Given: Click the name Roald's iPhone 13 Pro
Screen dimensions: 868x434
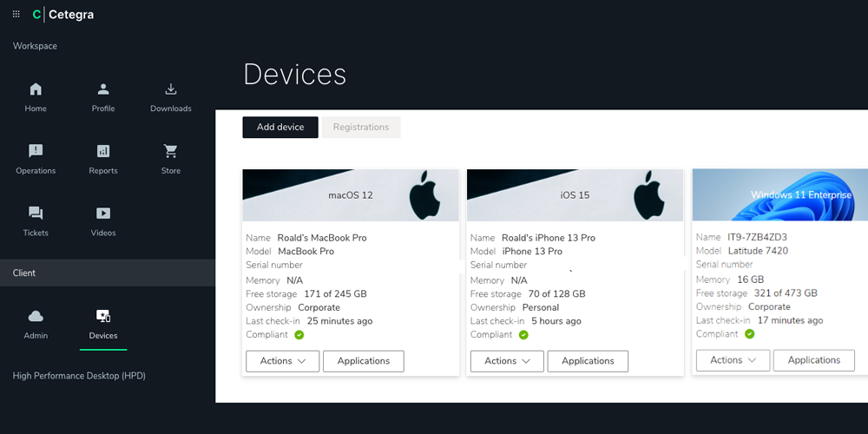Looking at the screenshot, I should pos(549,238).
